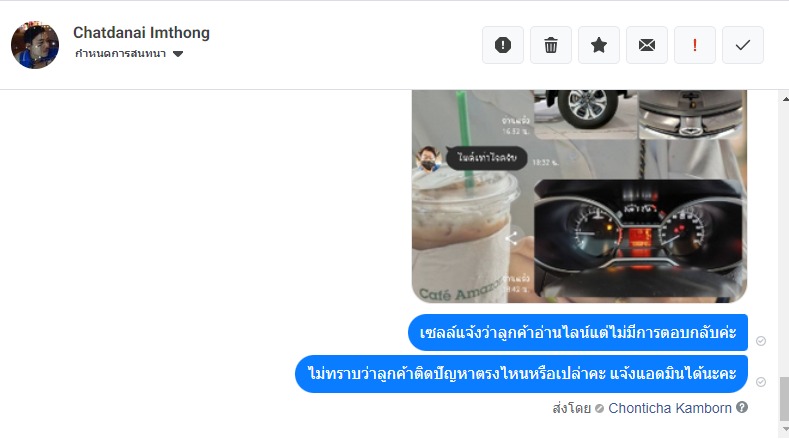The height and width of the screenshot is (439, 789).
Task: Open help icon beside Chonticha Kamborn
Action: pos(742,407)
